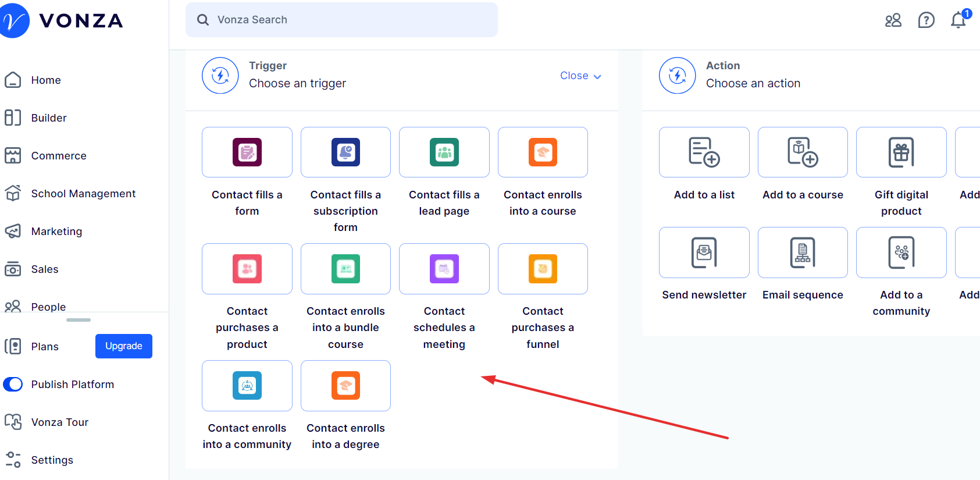Select 'Contact enrolls into a bundle course' icon
The height and width of the screenshot is (480, 980).
point(345,269)
